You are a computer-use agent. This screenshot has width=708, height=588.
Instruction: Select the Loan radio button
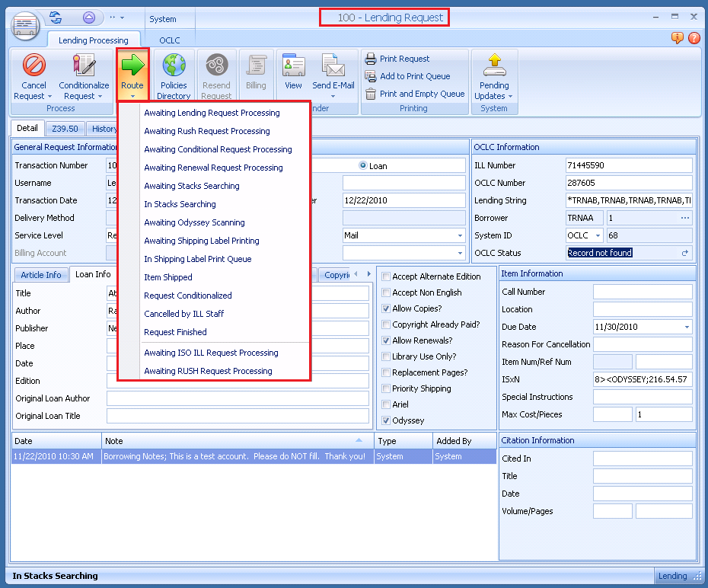pyautogui.click(x=362, y=165)
